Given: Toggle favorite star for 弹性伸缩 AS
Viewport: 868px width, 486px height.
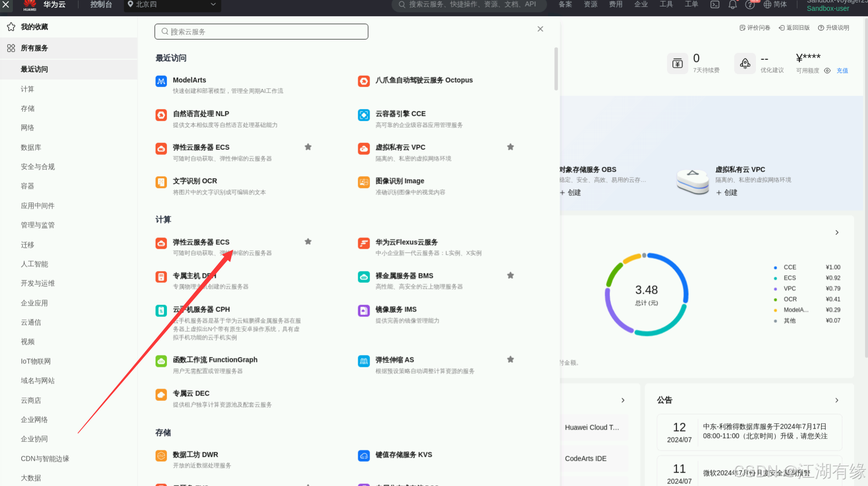Looking at the screenshot, I should 510,359.
